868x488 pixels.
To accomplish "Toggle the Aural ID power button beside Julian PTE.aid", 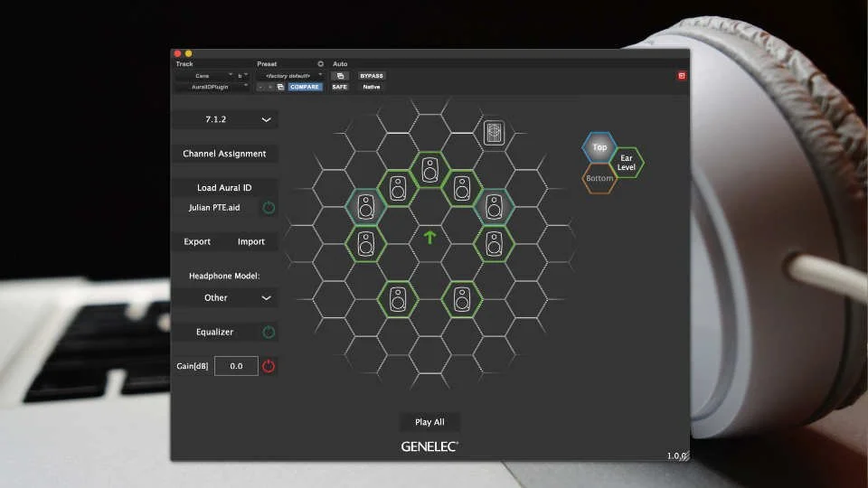I will [269, 208].
